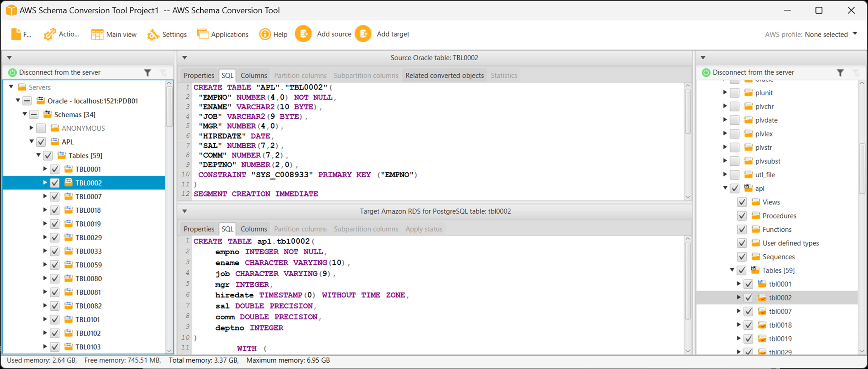Click the Main view icon
The image size is (868, 369).
pos(97,34)
